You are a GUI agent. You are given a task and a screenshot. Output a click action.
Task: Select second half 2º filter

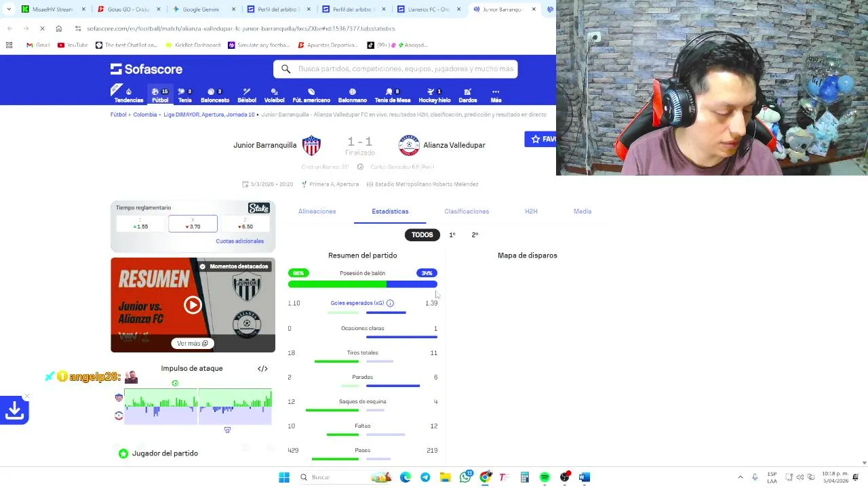click(x=475, y=235)
